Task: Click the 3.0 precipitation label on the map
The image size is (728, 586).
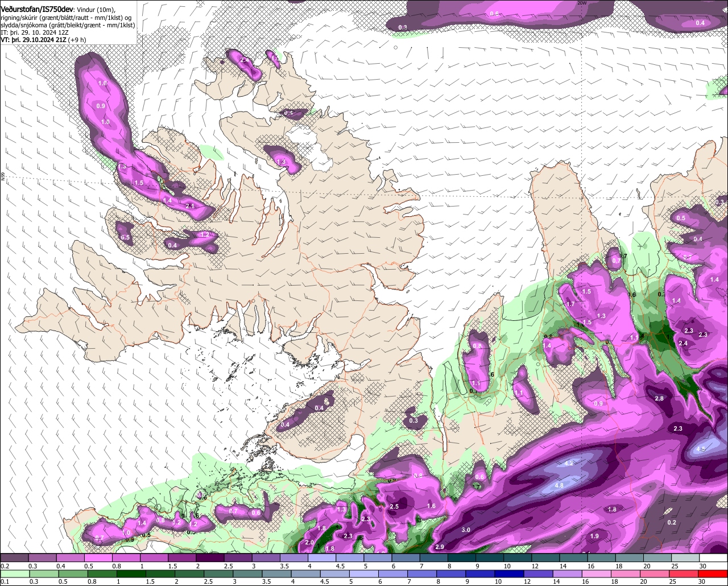Action: tap(465, 530)
